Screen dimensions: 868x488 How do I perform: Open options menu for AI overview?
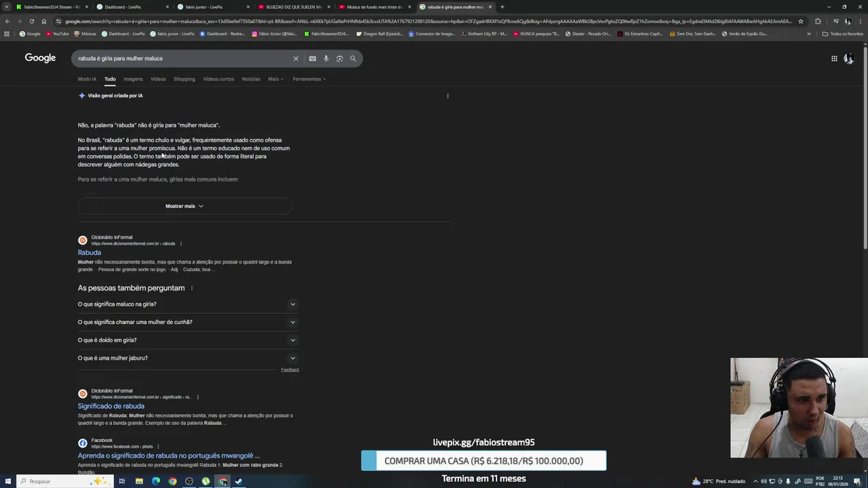tap(448, 96)
